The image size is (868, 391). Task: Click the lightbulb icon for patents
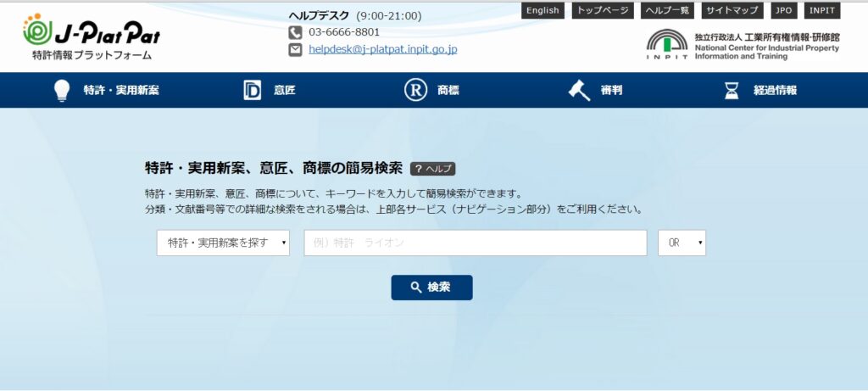click(x=61, y=90)
